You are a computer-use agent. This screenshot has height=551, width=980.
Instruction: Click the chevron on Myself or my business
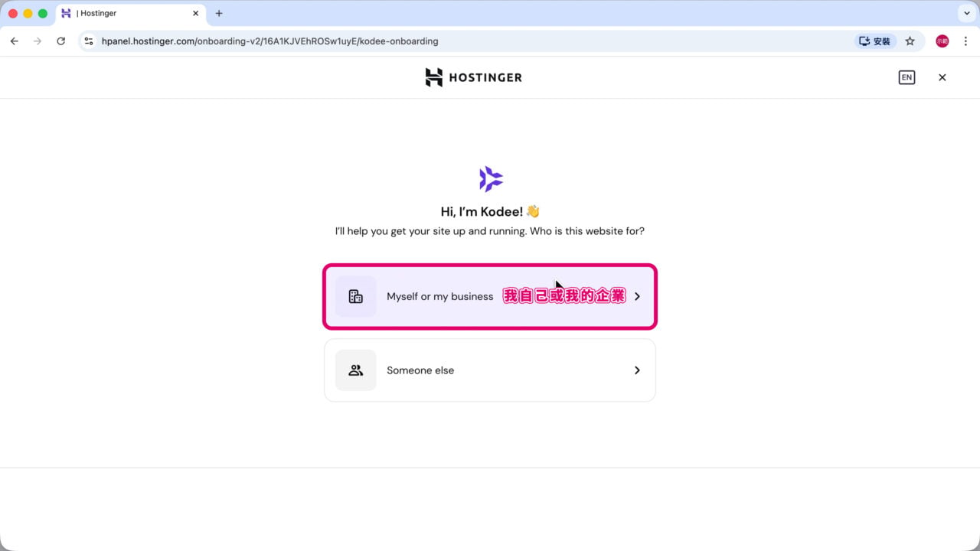point(637,297)
